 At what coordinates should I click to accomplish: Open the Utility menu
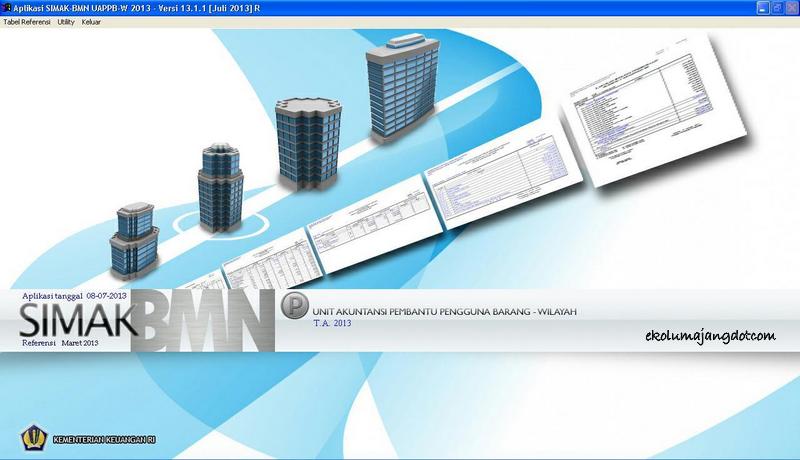point(66,21)
